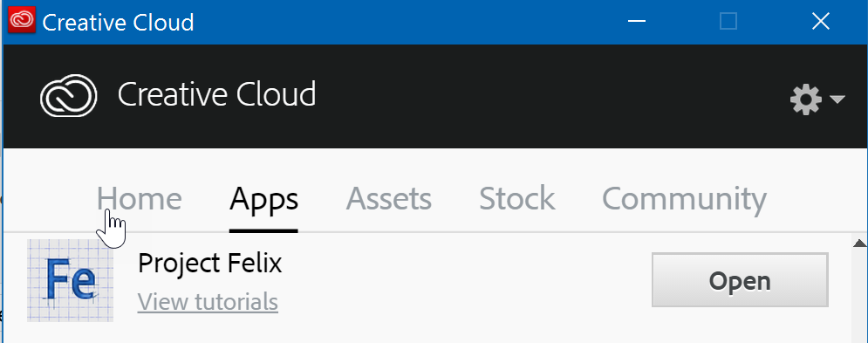Screen dimensions: 868x343
Task: Close the Creative Cloud window
Action: point(820,22)
